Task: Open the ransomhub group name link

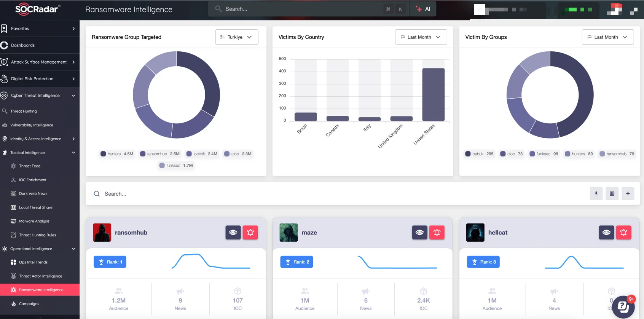Action: pos(131,233)
